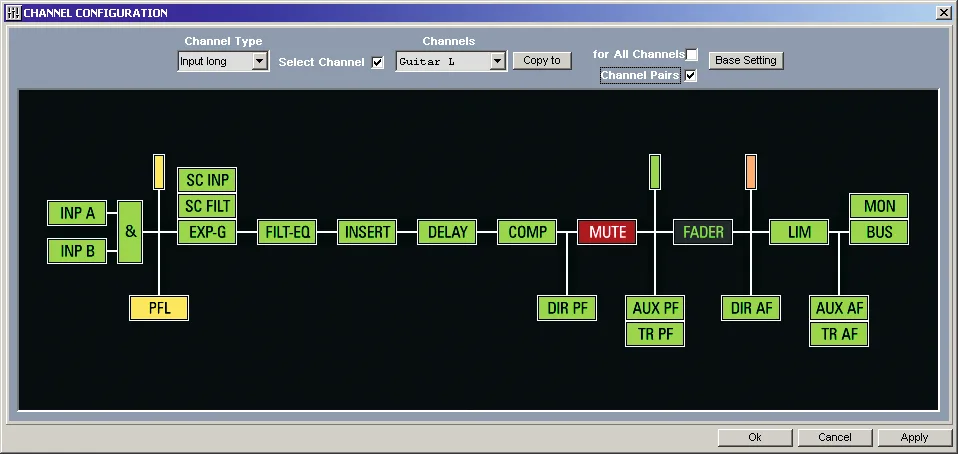The width and height of the screenshot is (958, 454).
Task: Select the SC INP block
Action: 207,180
